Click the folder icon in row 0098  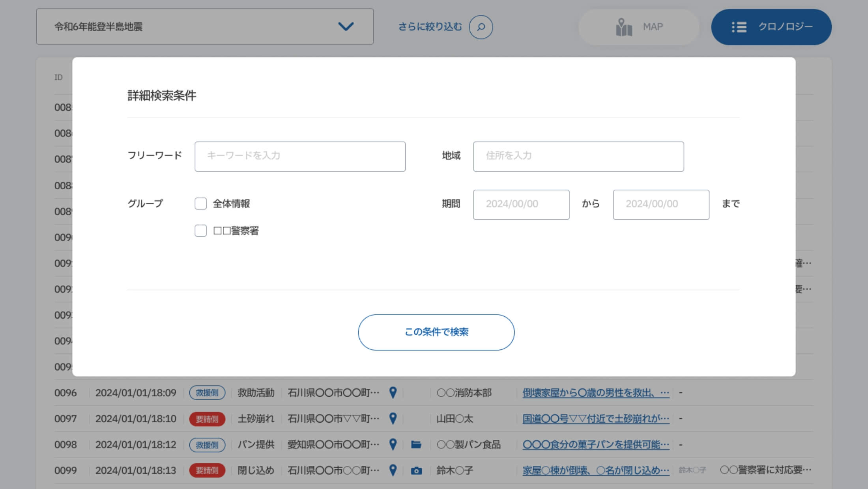click(416, 444)
